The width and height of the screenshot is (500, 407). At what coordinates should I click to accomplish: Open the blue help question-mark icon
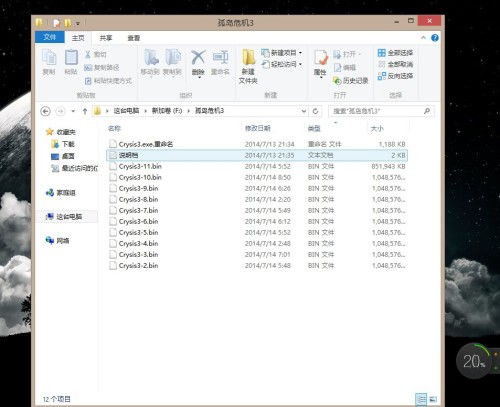435,38
